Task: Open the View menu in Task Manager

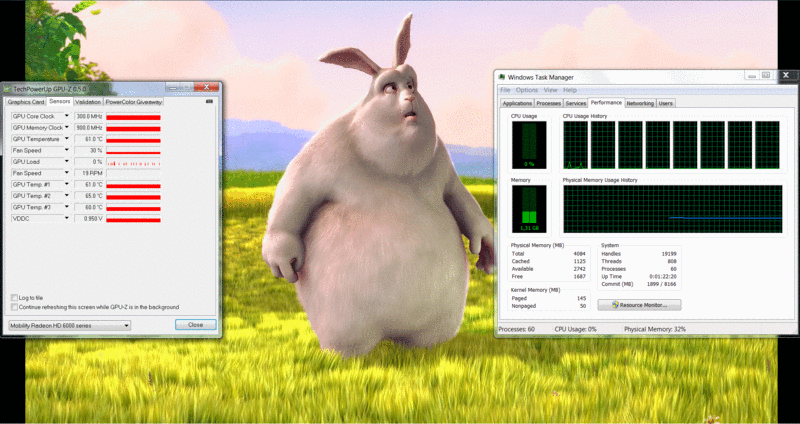Action: pos(551,90)
